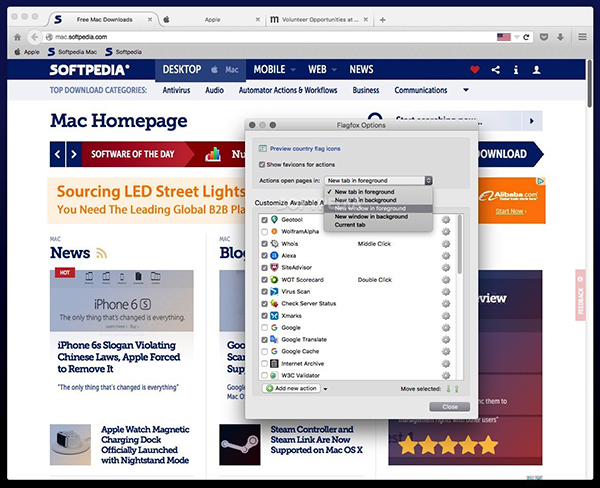Screen dimensions: 600x488
Task: Open settings gear for Whois action
Action: [x=446, y=244]
